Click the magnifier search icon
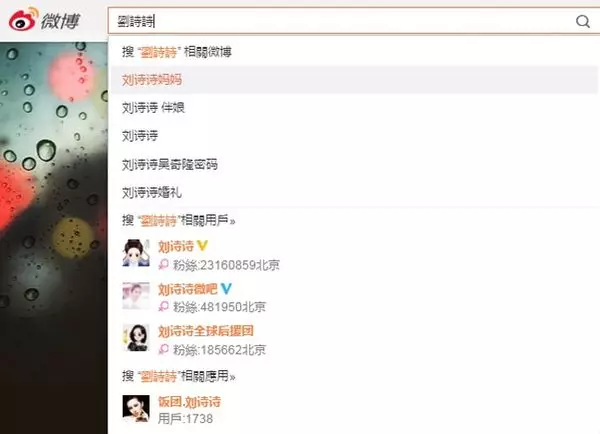 pos(582,21)
